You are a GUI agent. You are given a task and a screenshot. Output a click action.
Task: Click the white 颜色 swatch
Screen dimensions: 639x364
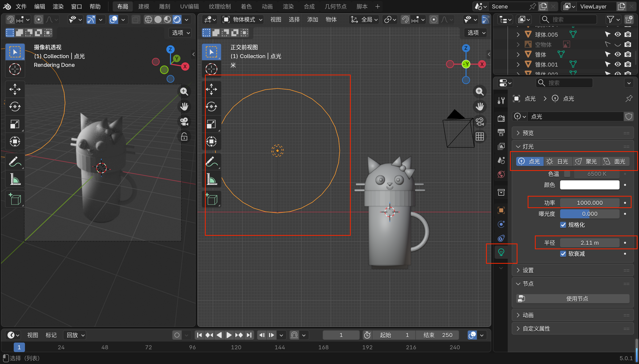590,185
